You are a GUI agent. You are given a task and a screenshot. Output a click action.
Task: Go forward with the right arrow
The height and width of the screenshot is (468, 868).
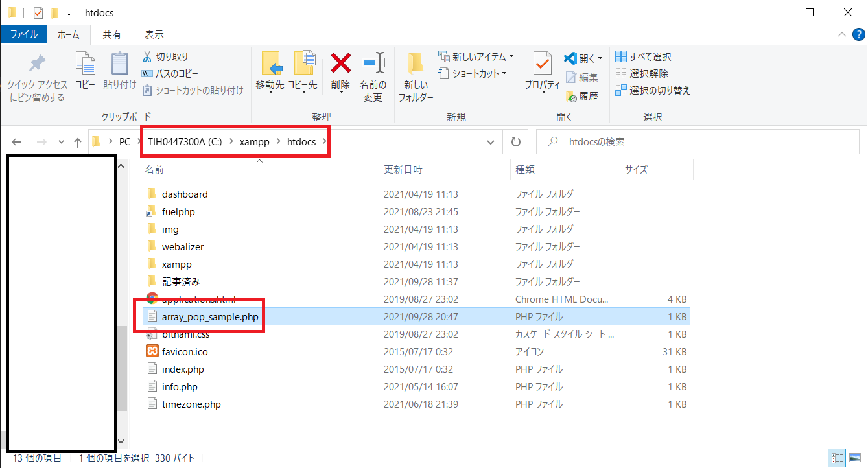coord(41,142)
